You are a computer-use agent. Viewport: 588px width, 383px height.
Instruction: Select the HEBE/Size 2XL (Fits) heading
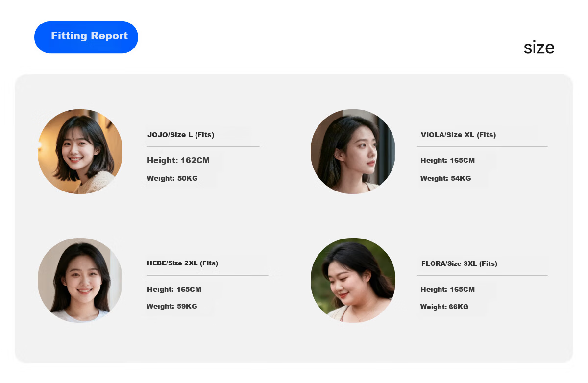pos(182,263)
